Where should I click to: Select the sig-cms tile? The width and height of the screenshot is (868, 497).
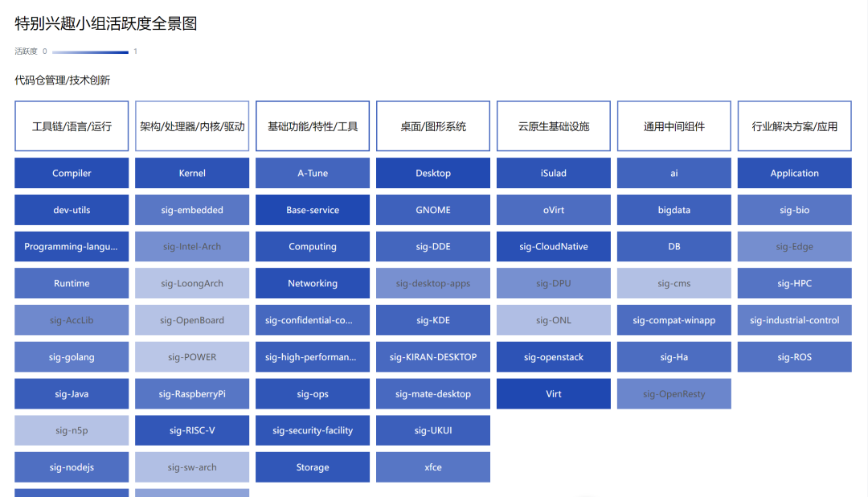pos(674,283)
